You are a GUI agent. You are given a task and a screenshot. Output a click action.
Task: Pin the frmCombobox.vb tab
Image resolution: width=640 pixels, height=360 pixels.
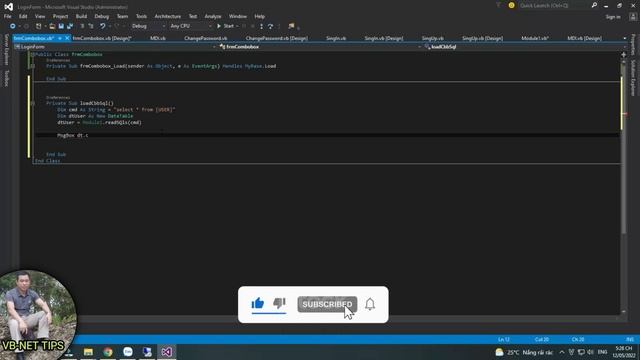60,38
